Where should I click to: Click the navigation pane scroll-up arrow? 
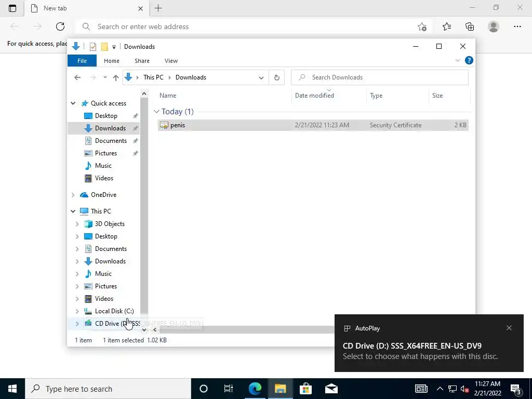click(144, 94)
